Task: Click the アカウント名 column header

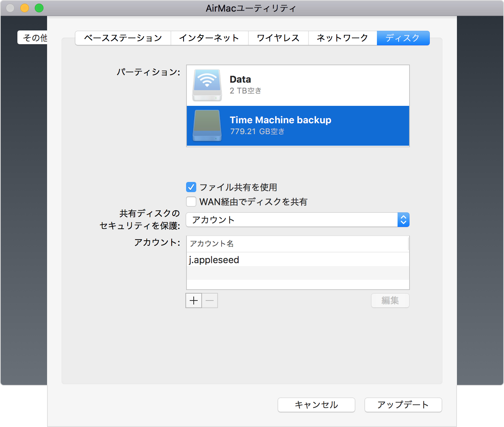Action: (298, 244)
